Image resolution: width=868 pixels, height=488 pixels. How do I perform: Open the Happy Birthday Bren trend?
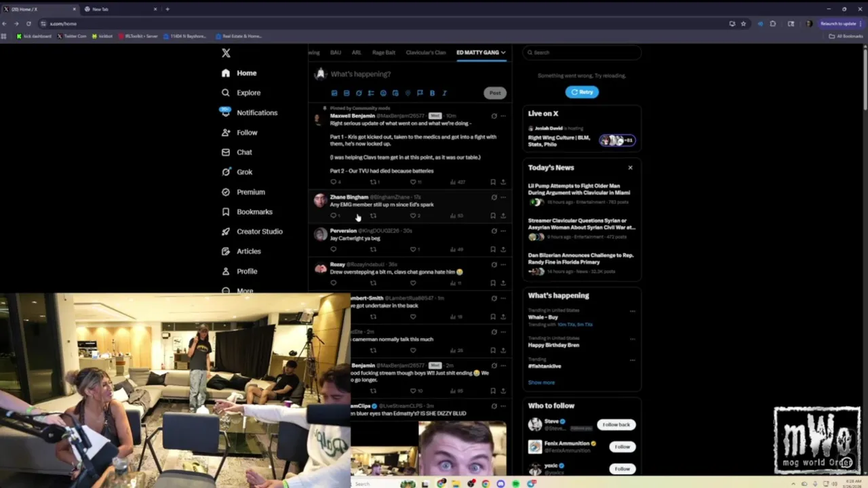tap(554, 345)
